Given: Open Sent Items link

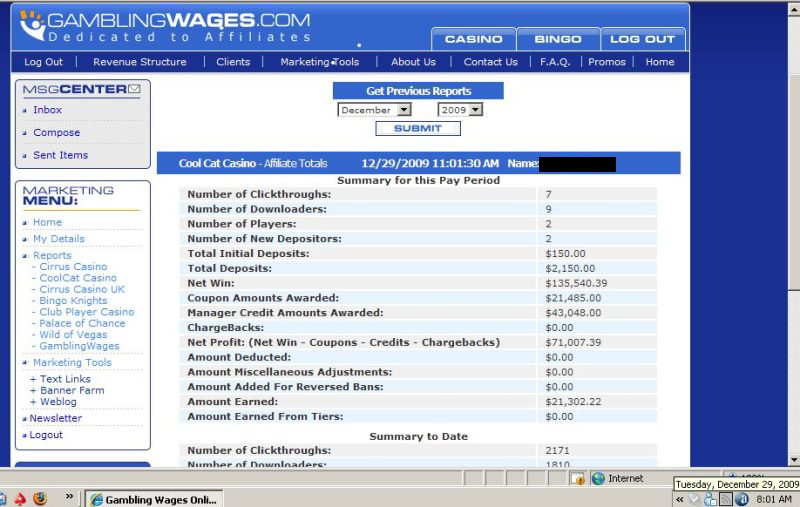Looking at the screenshot, I should tap(60, 155).
